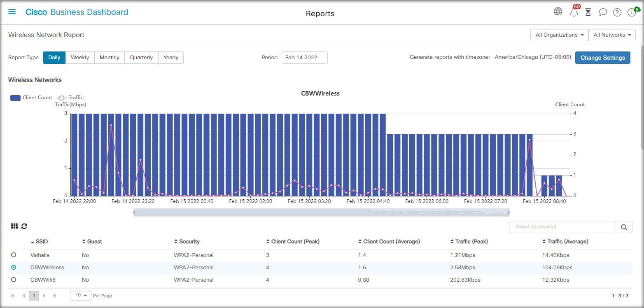Click the Wireless Network Report heading
The height and width of the screenshot is (308, 644).
(46, 35)
